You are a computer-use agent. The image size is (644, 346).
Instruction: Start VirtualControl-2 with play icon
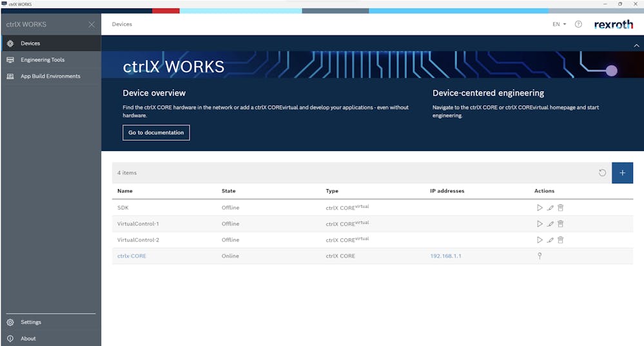[x=540, y=240]
